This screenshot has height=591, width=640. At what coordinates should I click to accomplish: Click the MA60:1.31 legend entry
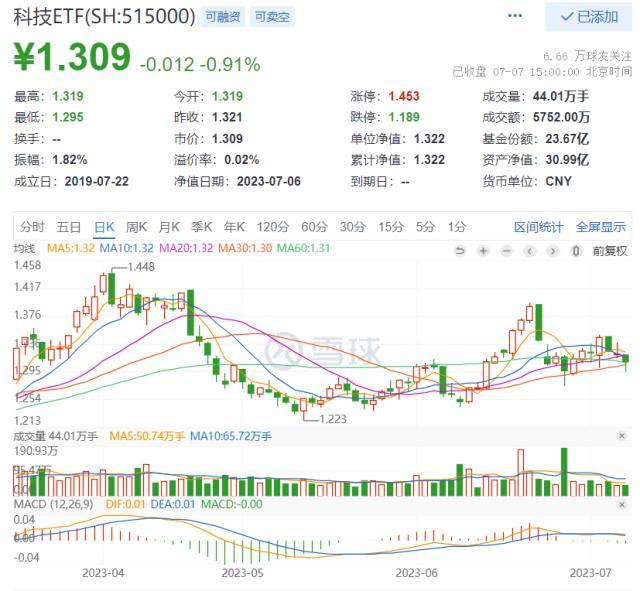[303, 248]
